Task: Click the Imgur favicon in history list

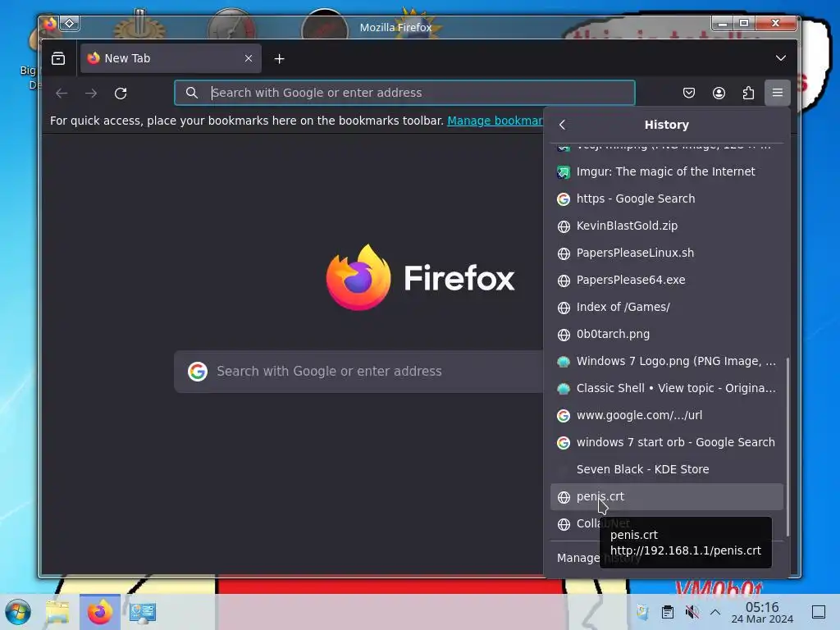Action: 564,172
